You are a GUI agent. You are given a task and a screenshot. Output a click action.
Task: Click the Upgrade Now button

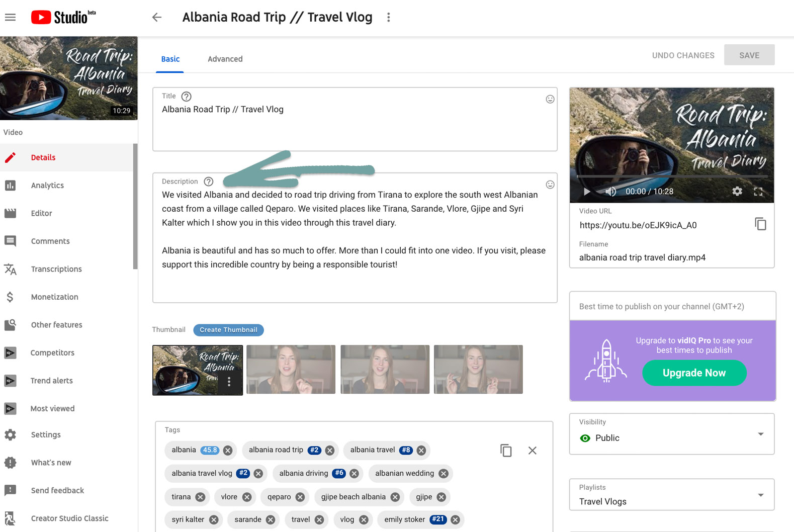click(x=694, y=373)
